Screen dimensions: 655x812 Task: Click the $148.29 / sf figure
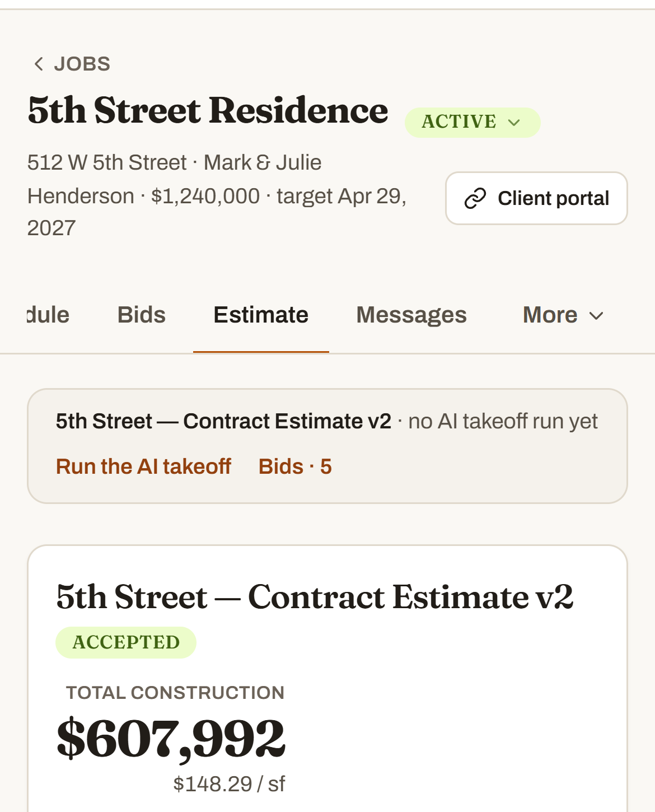tap(229, 784)
